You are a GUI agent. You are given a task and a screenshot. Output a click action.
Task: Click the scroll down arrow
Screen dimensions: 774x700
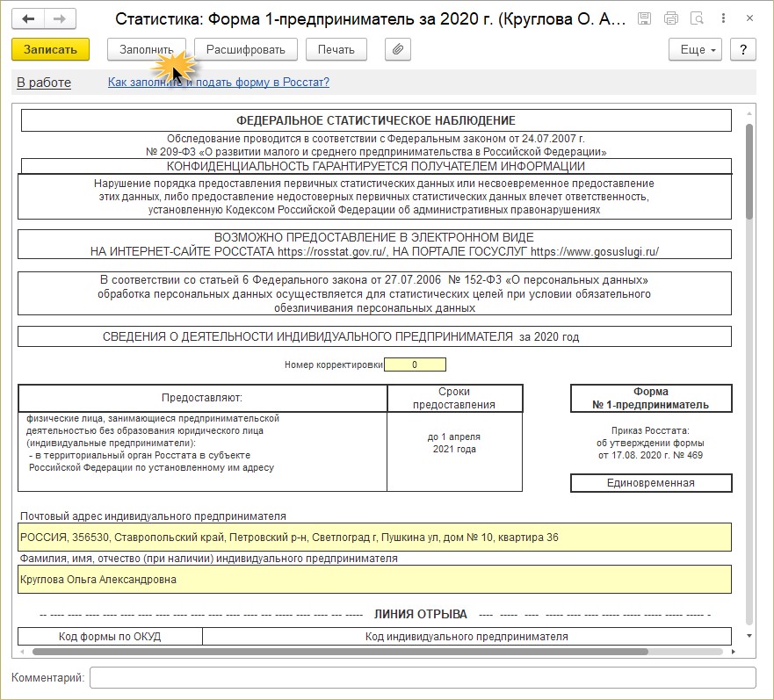coord(749,636)
